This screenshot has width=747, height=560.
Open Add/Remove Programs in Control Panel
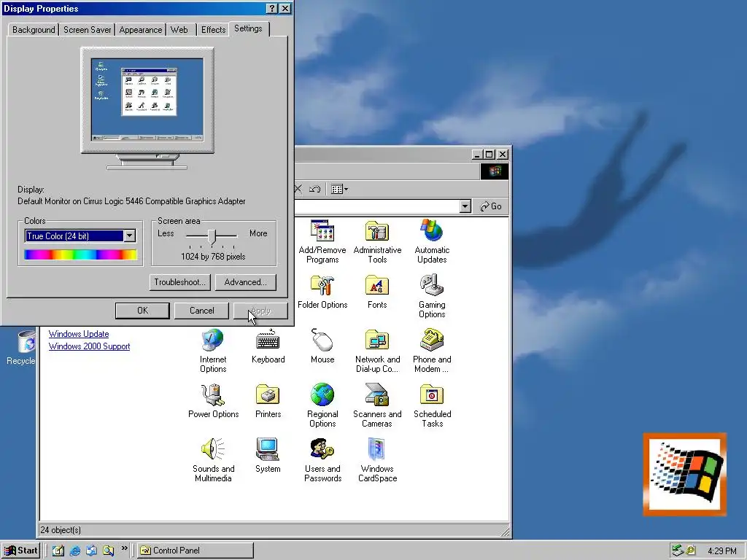coord(322,241)
